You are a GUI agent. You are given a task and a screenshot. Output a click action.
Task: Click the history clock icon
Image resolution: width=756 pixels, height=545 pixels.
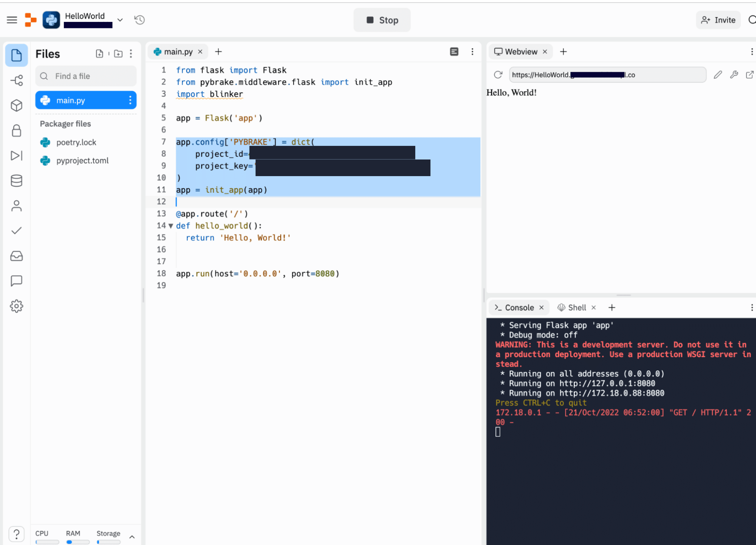[140, 20]
